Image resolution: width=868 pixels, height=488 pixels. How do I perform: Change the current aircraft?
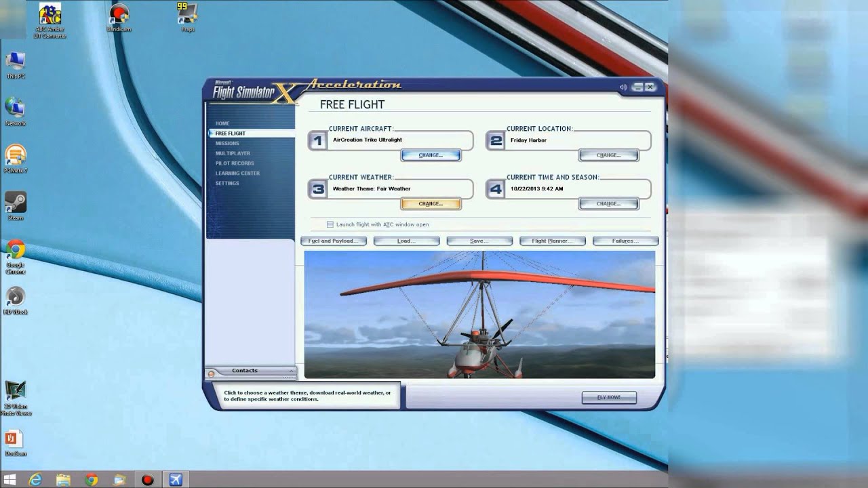point(431,155)
